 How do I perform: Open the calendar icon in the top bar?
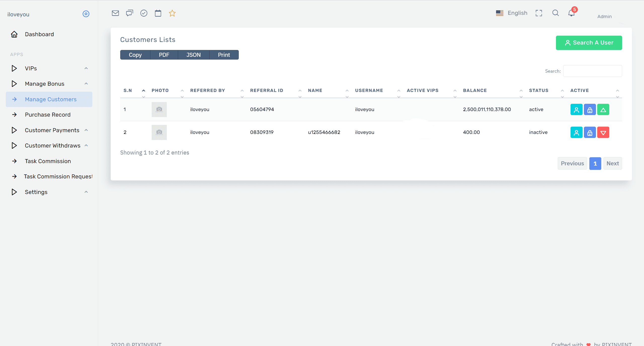pyautogui.click(x=158, y=13)
